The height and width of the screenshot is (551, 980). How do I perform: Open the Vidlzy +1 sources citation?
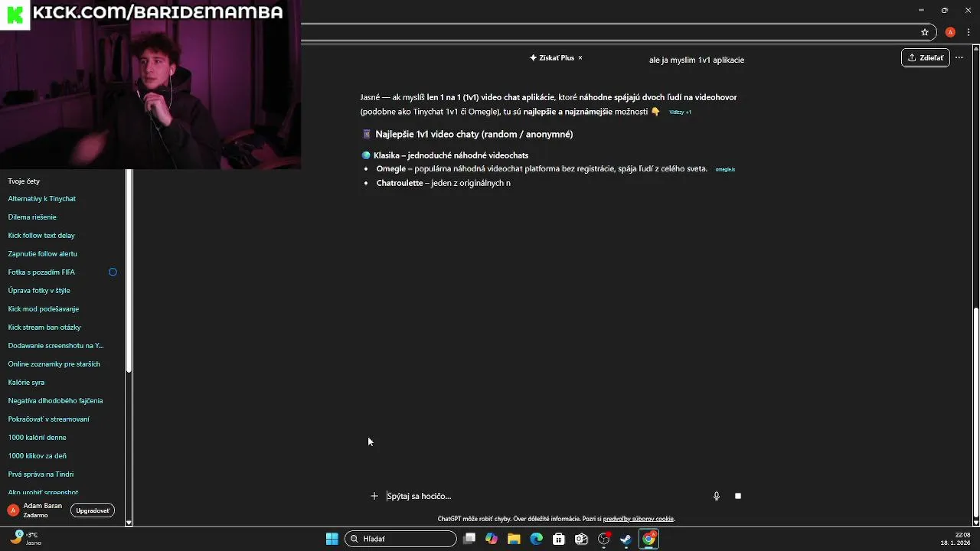680,112
